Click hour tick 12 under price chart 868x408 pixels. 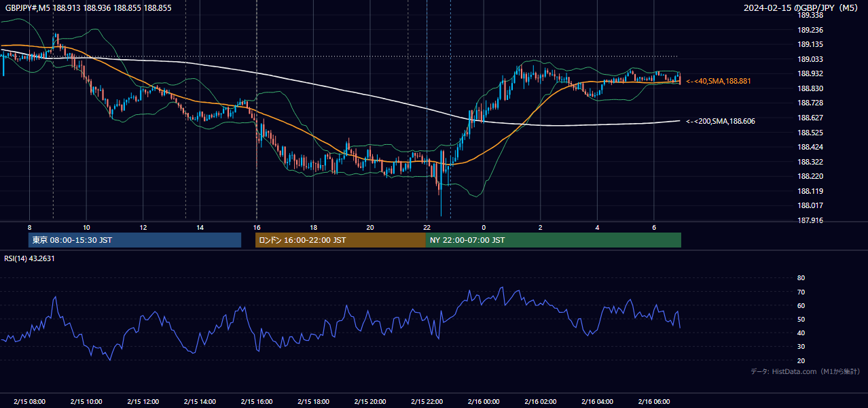coord(143,227)
